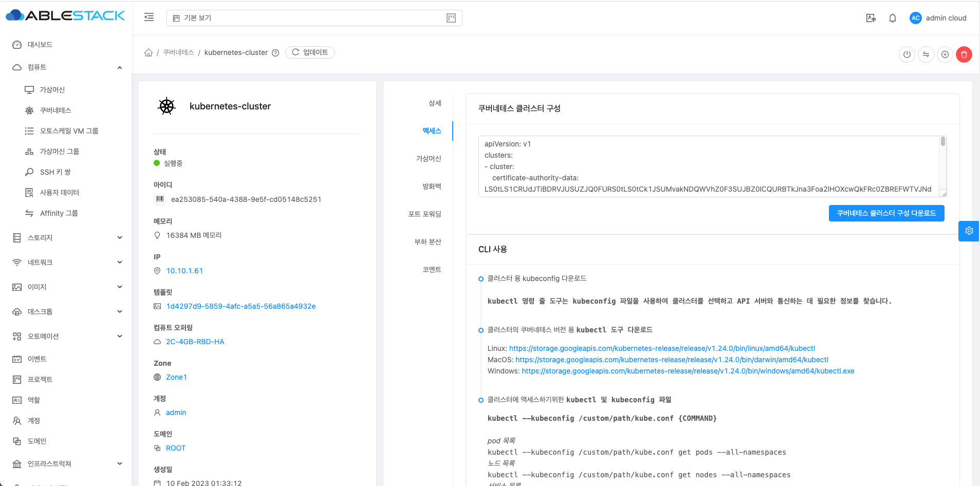This screenshot has width=980, height=486.
Task: Click the kubeconfig text area scrollbar
Action: pyautogui.click(x=942, y=142)
